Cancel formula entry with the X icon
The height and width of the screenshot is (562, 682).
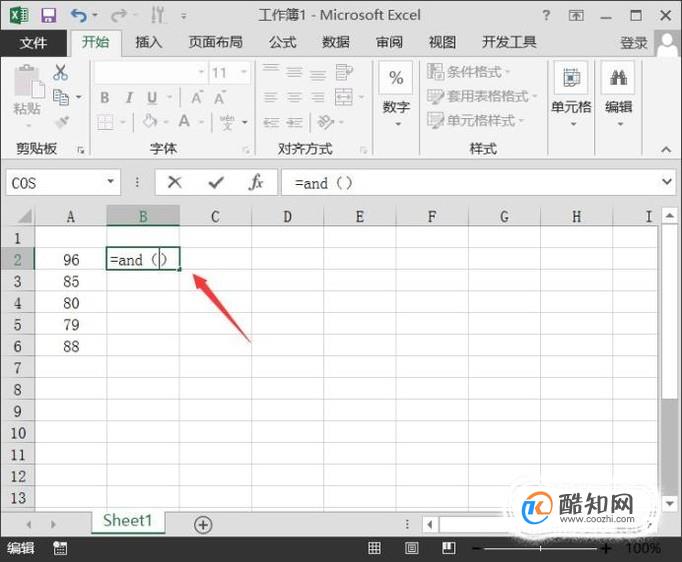174,182
